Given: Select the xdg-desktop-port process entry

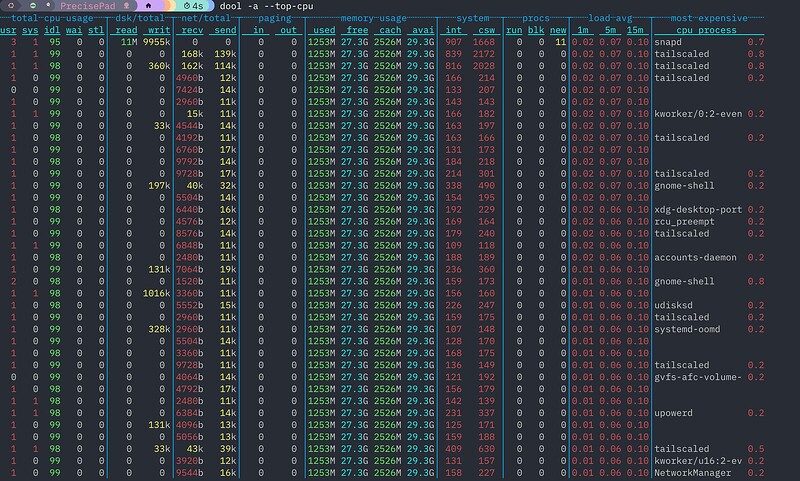Looking at the screenshot, I should tap(696, 209).
